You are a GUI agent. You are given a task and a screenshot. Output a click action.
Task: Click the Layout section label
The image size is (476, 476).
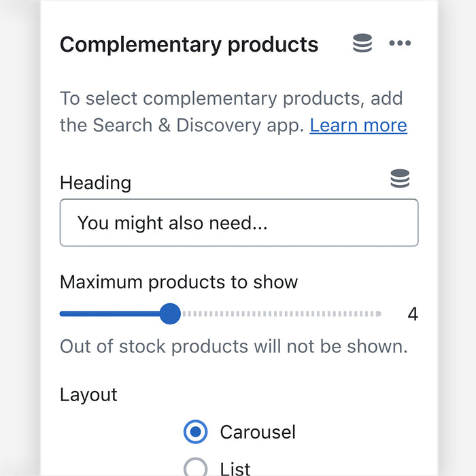[88, 394]
